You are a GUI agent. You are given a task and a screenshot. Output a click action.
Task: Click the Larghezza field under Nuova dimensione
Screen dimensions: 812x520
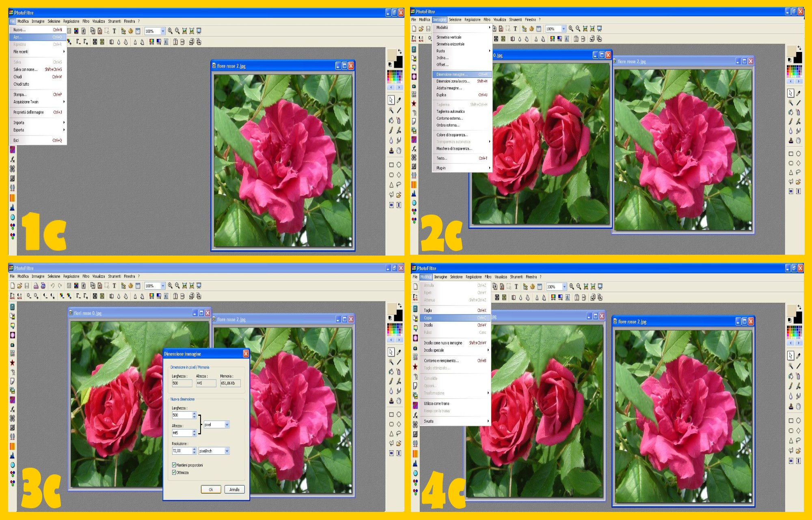point(182,415)
